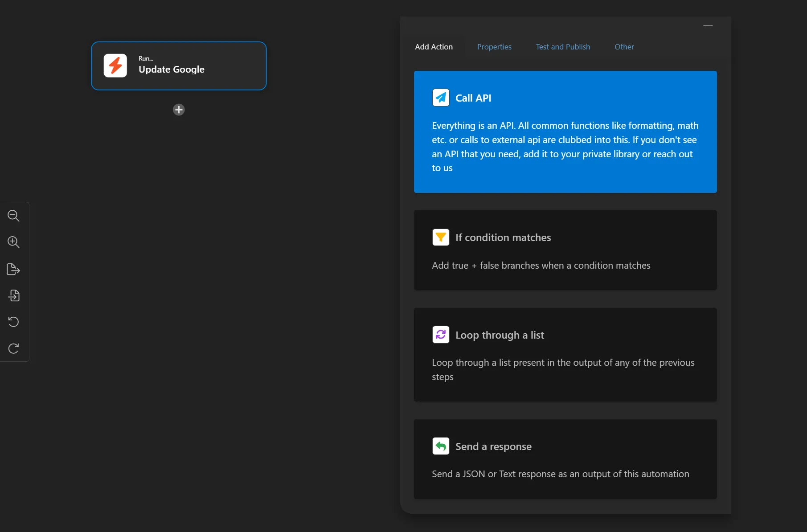The height and width of the screenshot is (532, 807).
Task: Select the Update Google trigger node
Action: pos(179,66)
